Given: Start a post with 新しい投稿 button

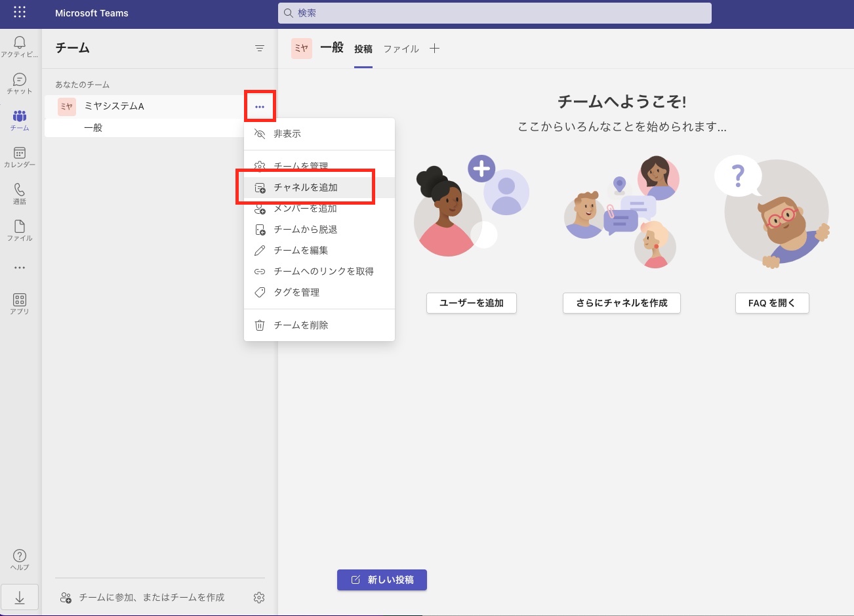Looking at the screenshot, I should click(382, 580).
